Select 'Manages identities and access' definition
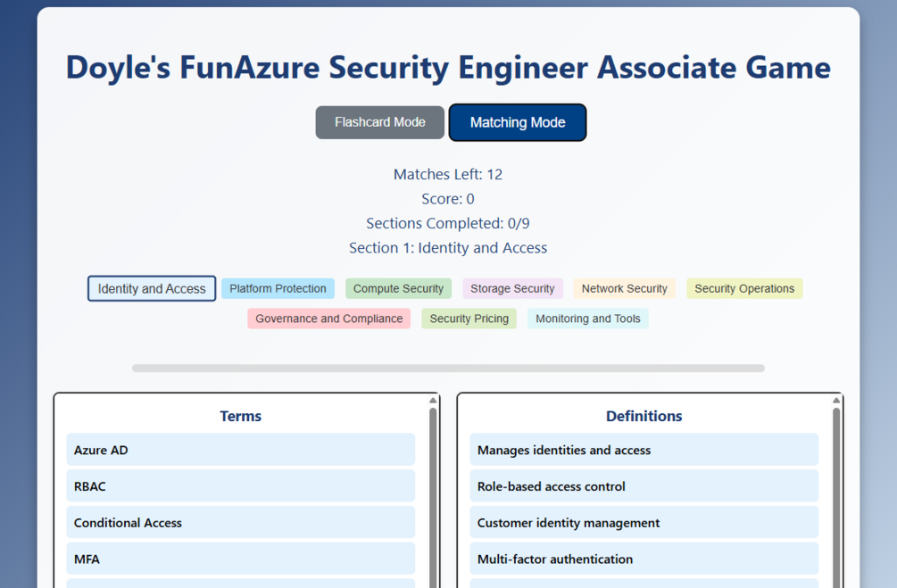The width and height of the screenshot is (897, 588). coord(644,450)
